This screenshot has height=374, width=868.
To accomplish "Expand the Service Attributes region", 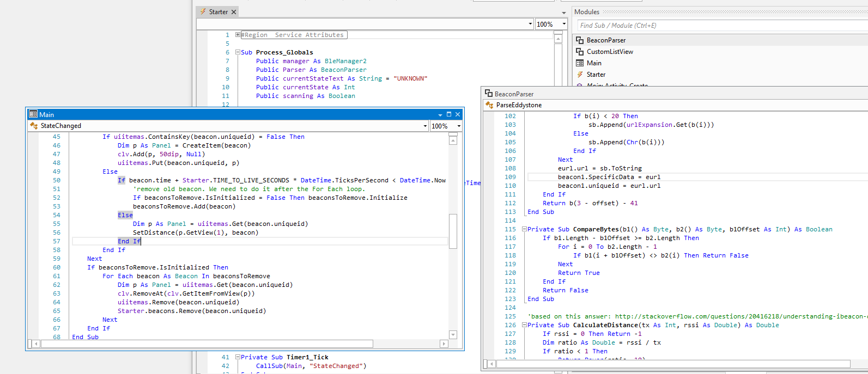I will [x=238, y=35].
